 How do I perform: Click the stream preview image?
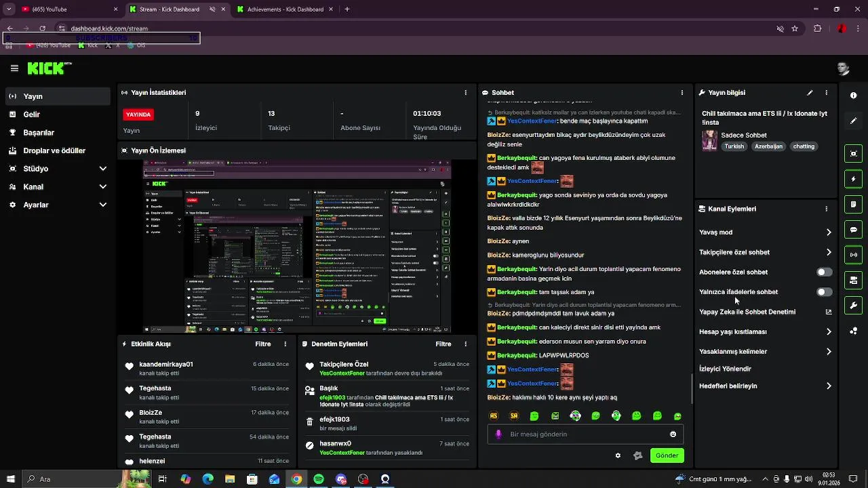tap(297, 245)
